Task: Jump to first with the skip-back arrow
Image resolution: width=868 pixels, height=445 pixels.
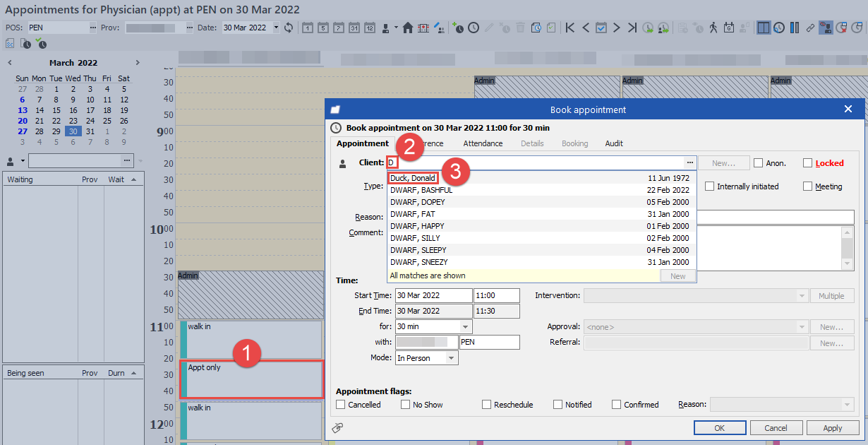Action: tap(569, 28)
